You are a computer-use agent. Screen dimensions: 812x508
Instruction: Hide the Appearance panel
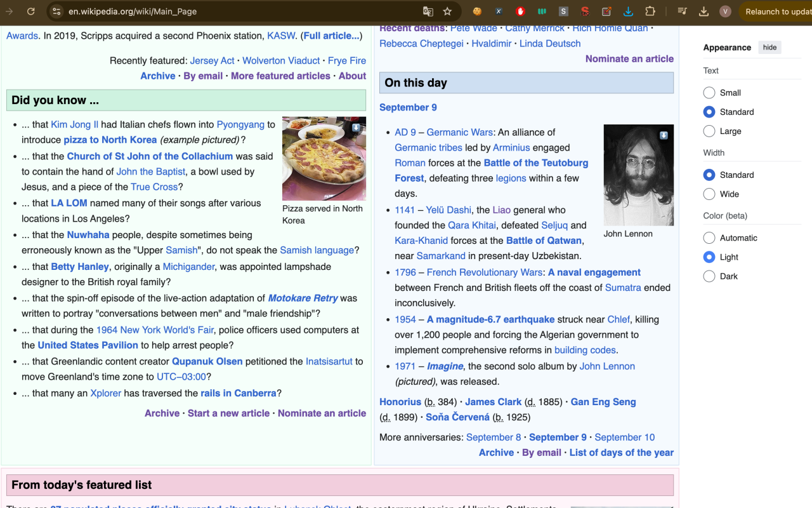point(769,48)
